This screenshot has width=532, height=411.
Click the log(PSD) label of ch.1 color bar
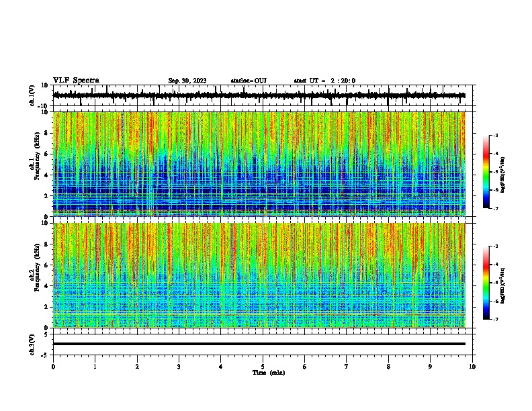pos(502,175)
